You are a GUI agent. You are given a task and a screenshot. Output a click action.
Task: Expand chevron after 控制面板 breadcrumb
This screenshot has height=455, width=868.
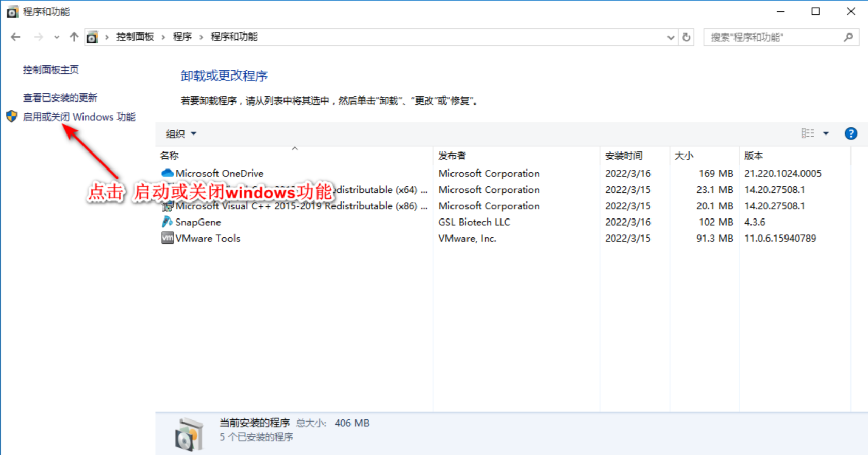click(x=163, y=37)
